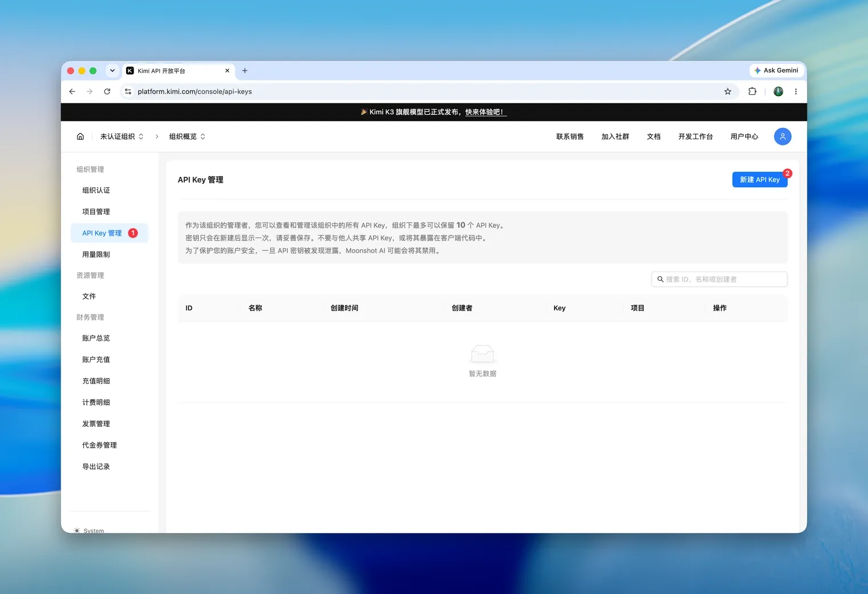
Task: Click the 暂无数据 empty state label
Action: click(483, 374)
